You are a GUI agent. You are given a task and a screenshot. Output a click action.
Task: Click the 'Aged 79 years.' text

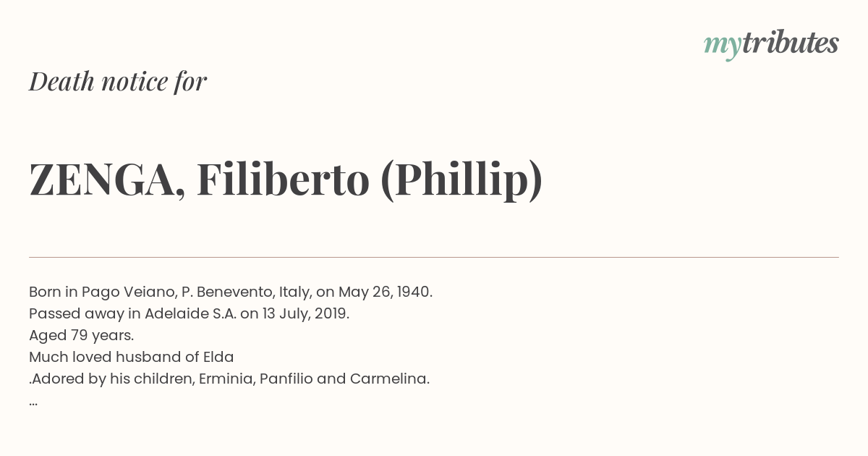coord(82,335)
